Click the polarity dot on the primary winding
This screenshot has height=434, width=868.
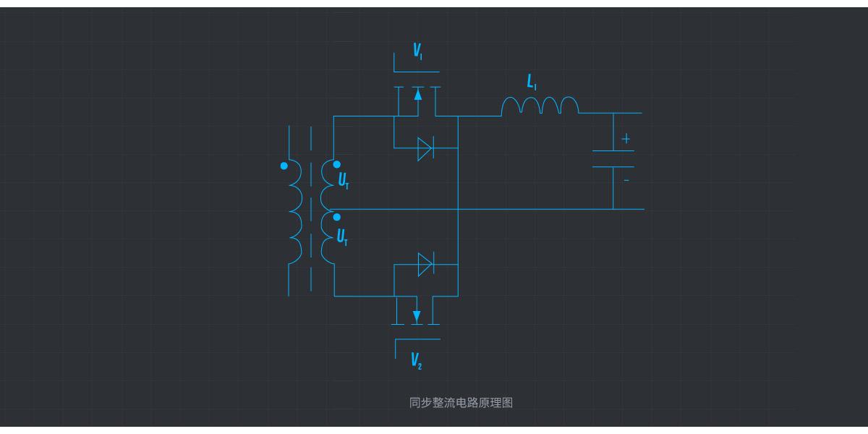(x=284, y=166)
